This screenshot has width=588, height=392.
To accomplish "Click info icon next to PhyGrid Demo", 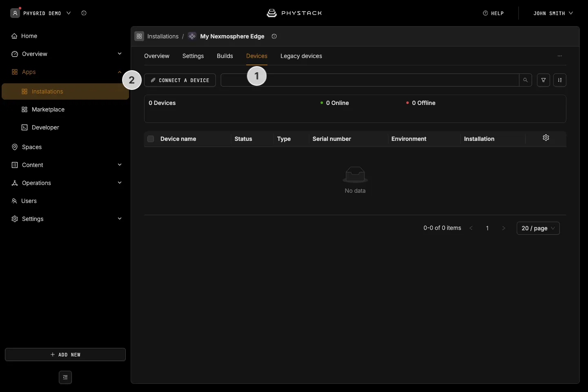I will (x=84, y=13).
